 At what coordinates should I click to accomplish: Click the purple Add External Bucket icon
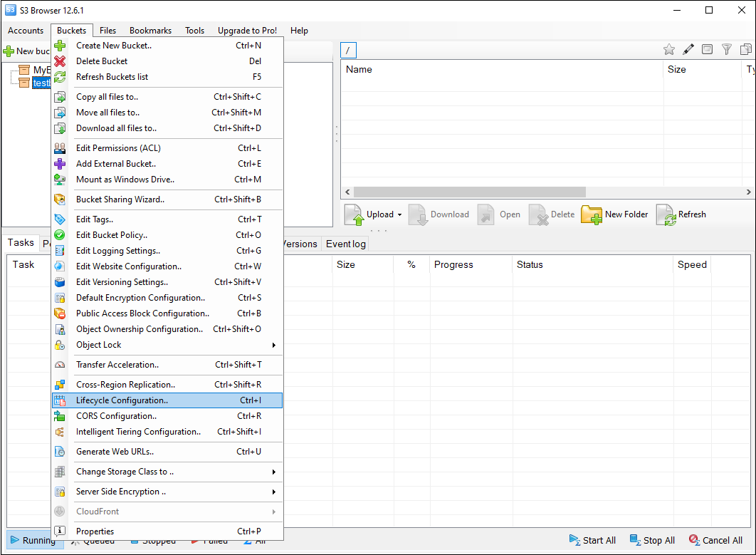[60, 164]
